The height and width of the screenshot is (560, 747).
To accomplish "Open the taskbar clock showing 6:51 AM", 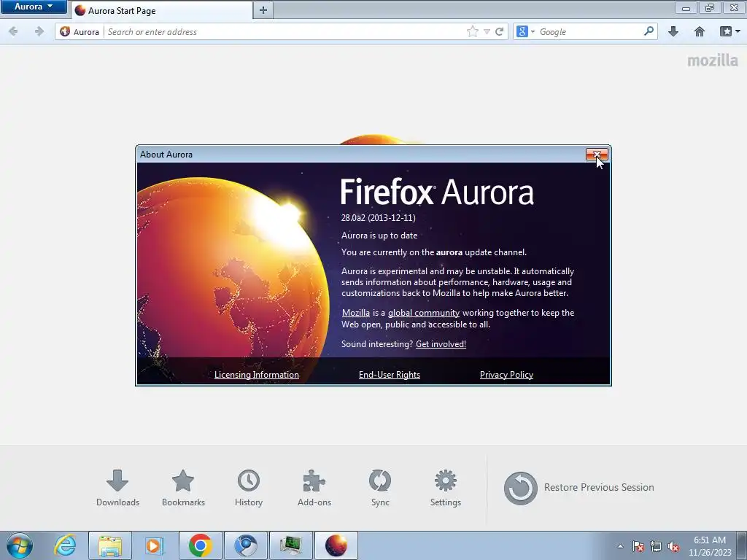I will click(x=710, y=546).
